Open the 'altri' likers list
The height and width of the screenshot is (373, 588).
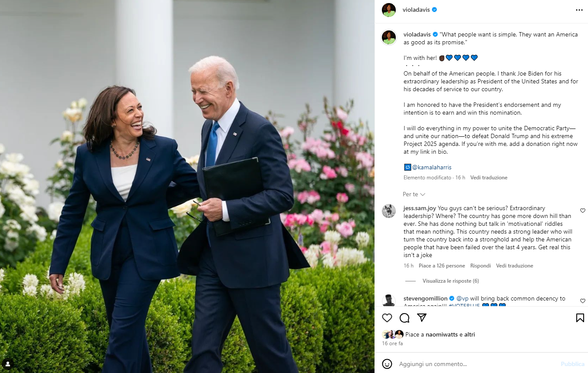coord(470,335)
